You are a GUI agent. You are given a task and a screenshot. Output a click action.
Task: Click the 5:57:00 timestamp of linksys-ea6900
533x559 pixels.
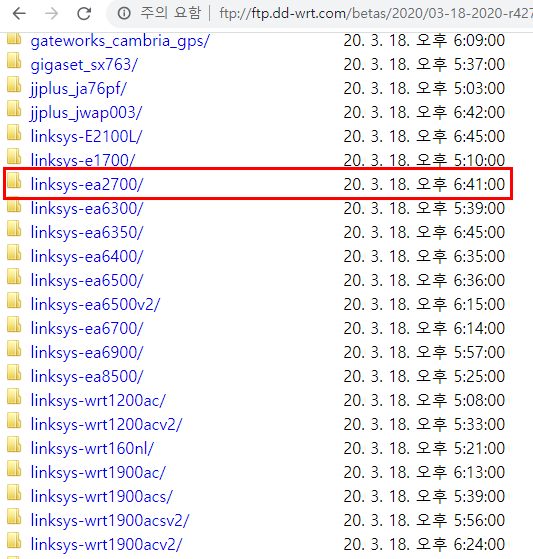479,353
